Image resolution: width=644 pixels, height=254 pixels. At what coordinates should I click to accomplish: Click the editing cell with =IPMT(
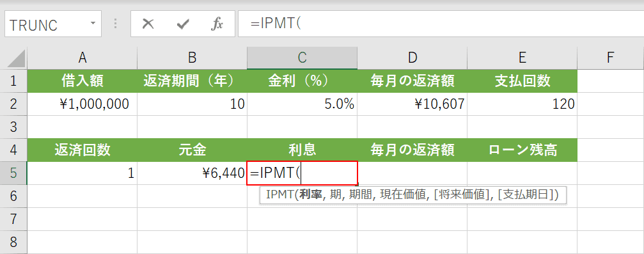coord(302,173)
